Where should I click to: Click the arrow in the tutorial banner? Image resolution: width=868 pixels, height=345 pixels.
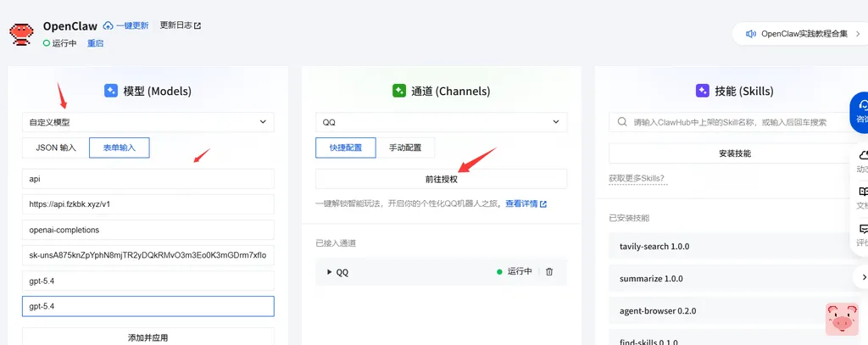[x=858, y=34]
